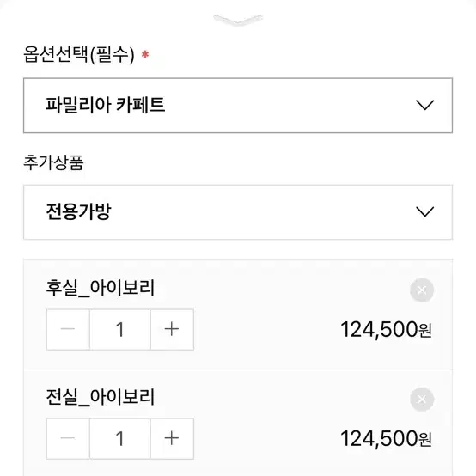Image resolution: width=476 pixels, height=476 pixels.
Task: Click the 124,500원 price of 후실_아이보리
Action: coord(386,330)
